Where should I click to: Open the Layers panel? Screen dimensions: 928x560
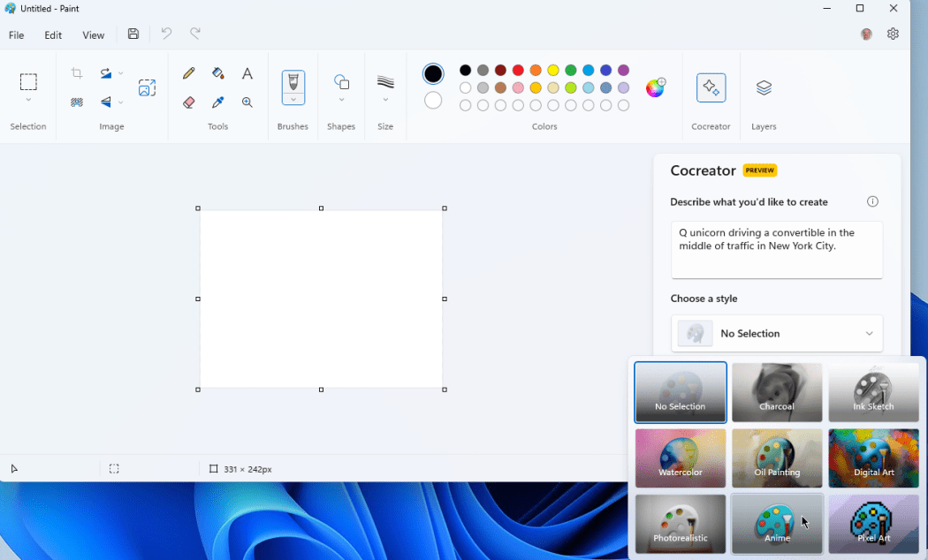point(763,87)
